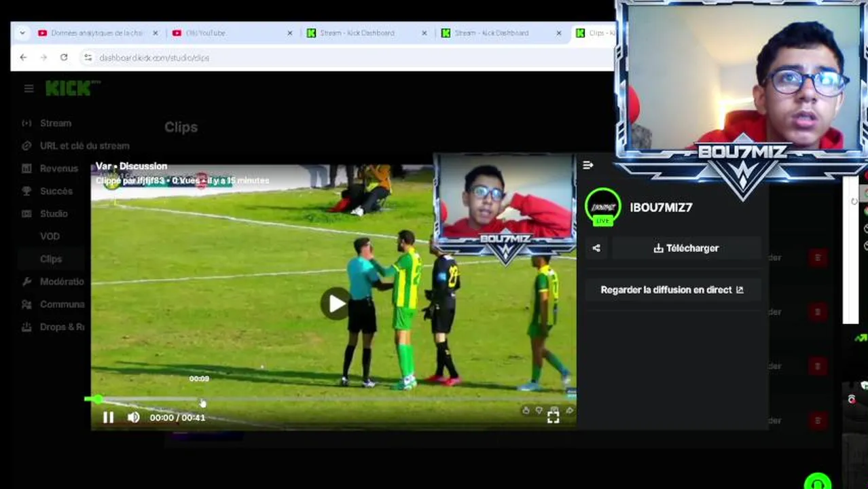Collapse the clip side panel icon
Image resolution: width=868 pixels, height=489 pixels.
[x=588, y=165]
